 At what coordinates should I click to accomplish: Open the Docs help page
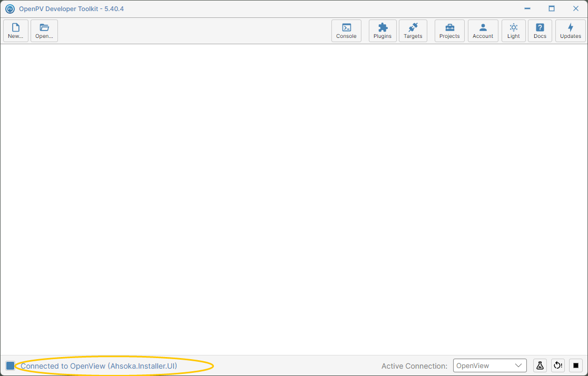coord(540,31)
